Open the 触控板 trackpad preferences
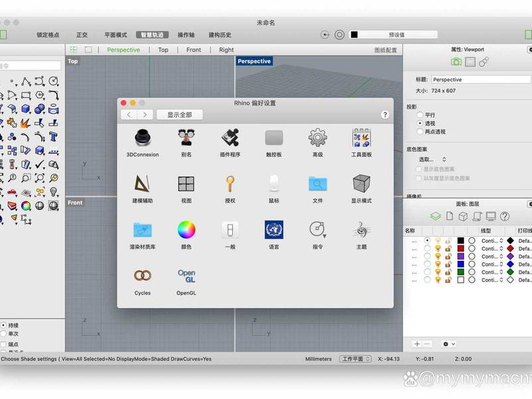 tap(274, 138)
